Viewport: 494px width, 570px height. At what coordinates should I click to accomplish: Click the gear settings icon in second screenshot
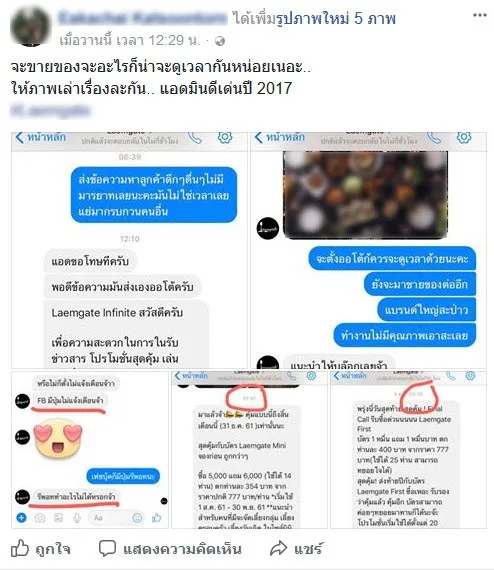464,138
